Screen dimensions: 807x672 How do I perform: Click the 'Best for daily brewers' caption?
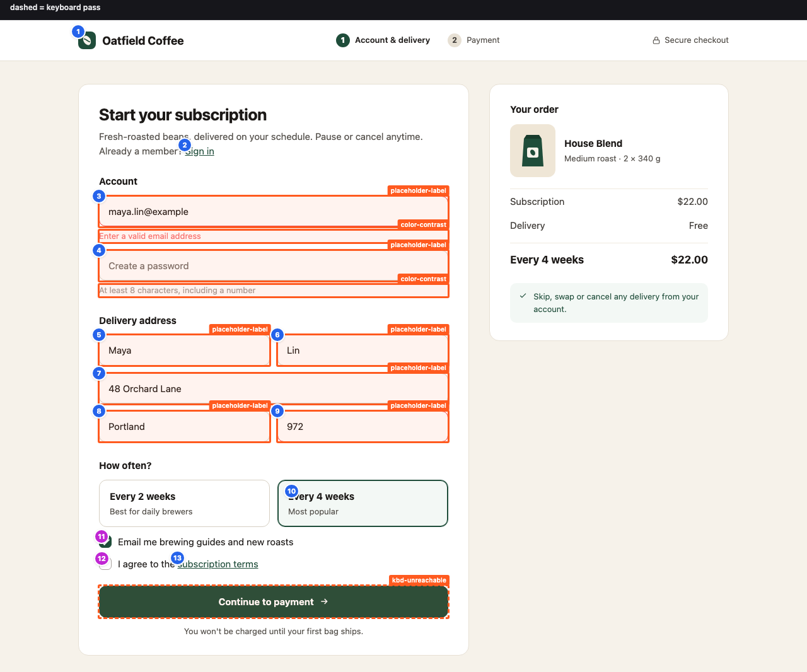pyautogui.click(x=151, y=512)
